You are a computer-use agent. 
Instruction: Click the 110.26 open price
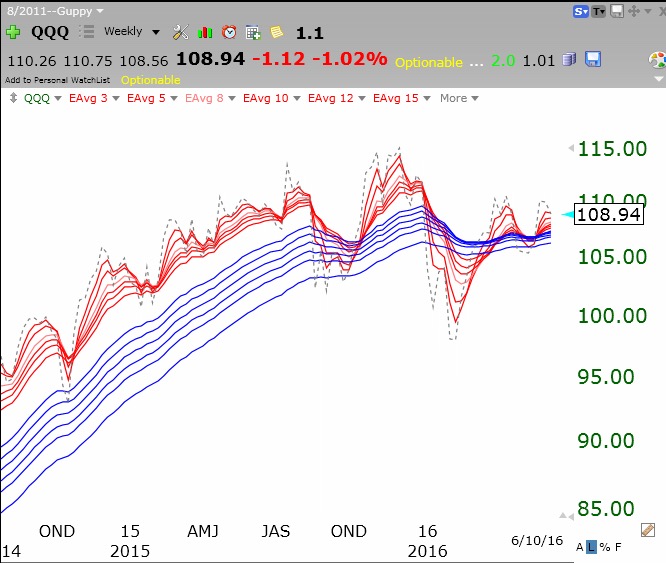(x=32, y=61)
